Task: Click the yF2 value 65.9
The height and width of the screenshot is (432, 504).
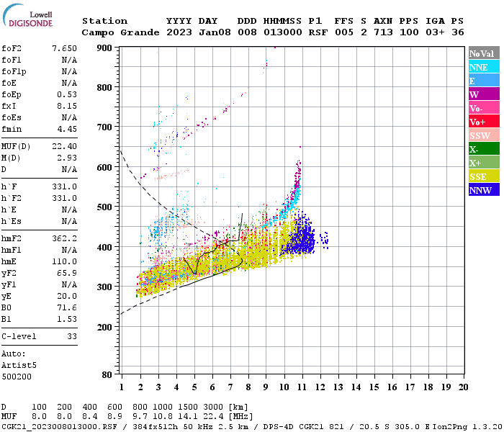Action: (x=67, y=273)
